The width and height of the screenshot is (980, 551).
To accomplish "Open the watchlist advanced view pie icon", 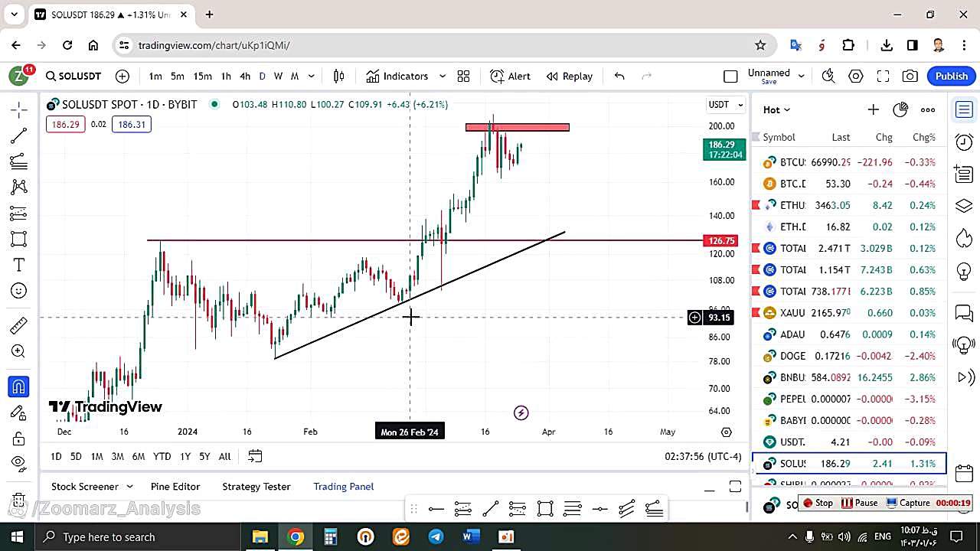I will pos(900,109).
